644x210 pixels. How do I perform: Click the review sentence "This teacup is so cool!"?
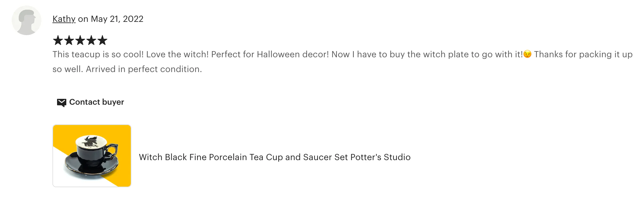point(98,55)
